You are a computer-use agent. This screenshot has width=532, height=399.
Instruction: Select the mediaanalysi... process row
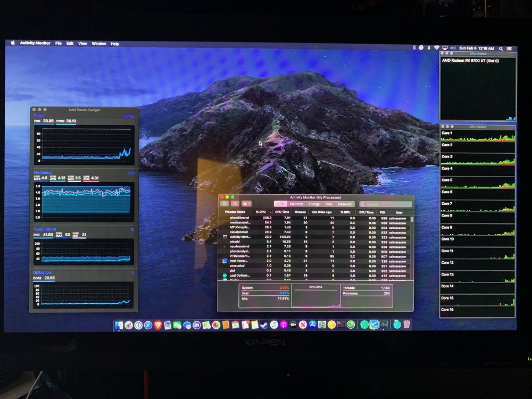point(315,222)
